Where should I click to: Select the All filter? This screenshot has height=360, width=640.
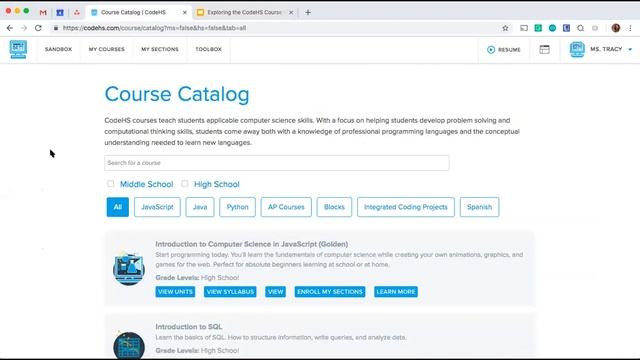pos(118,207)
